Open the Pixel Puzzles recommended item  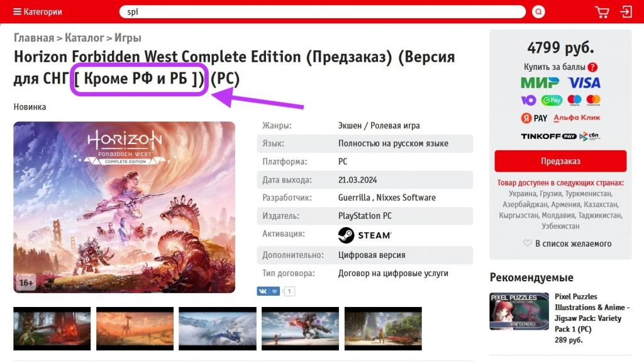[x=560, y=318]
